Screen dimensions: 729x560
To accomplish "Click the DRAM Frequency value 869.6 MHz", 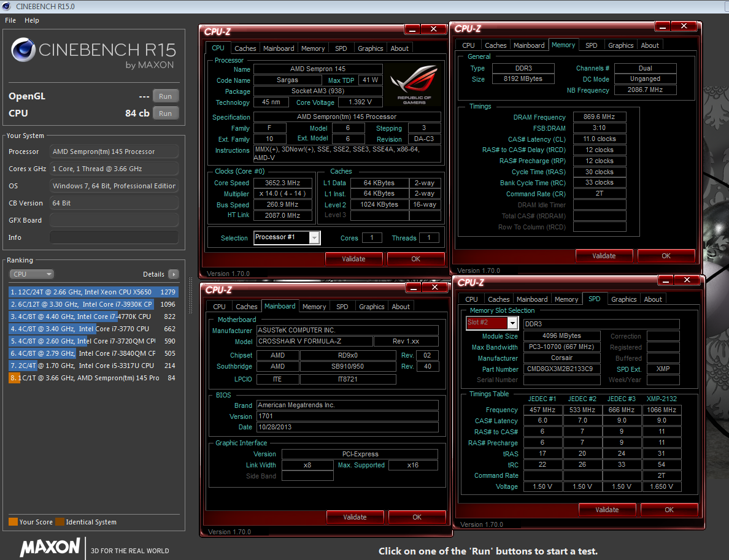I will 600,117.
